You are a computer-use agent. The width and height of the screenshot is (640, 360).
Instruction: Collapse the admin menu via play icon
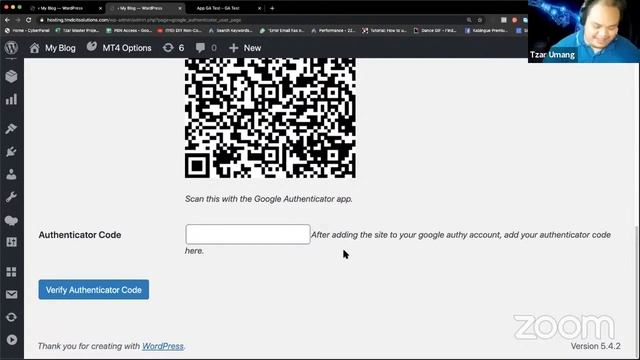click(x=11, y=340)
